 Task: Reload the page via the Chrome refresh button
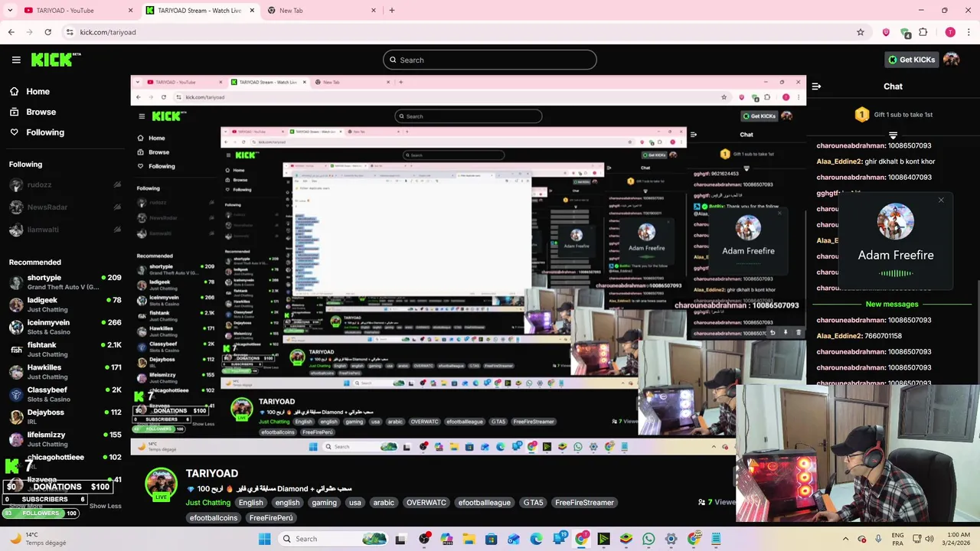[47, 32]
